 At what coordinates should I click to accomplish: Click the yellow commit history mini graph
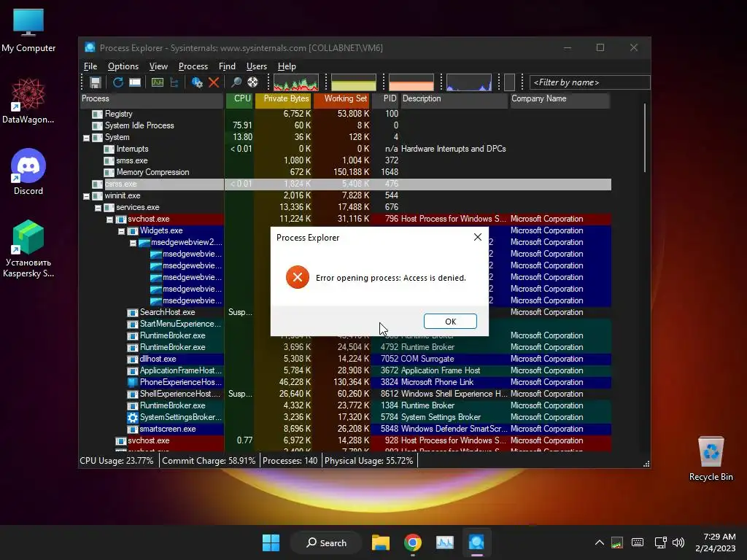354,82
